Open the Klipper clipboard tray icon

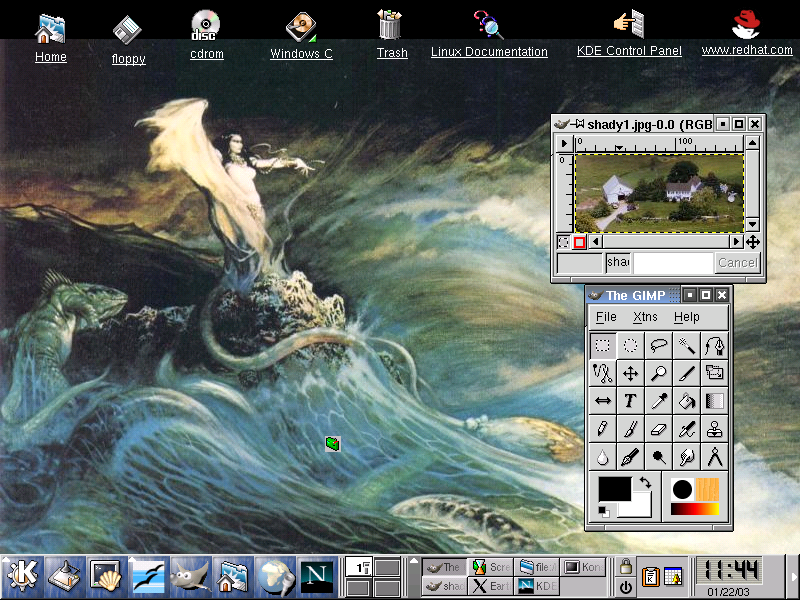651,577
